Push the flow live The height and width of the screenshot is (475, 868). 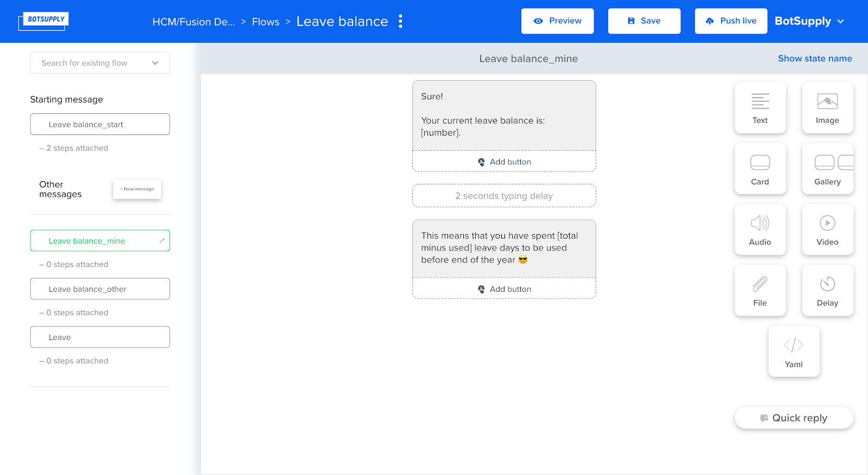click(731, 21)
